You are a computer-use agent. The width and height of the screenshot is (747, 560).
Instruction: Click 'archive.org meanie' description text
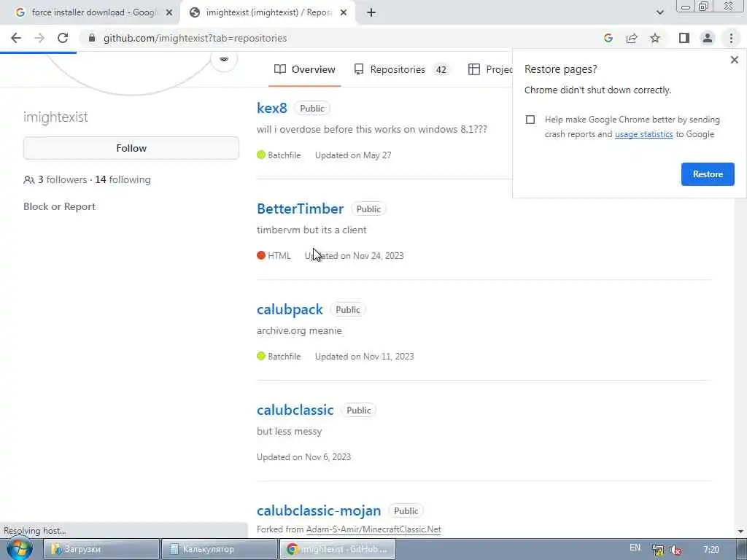[299, 330]
